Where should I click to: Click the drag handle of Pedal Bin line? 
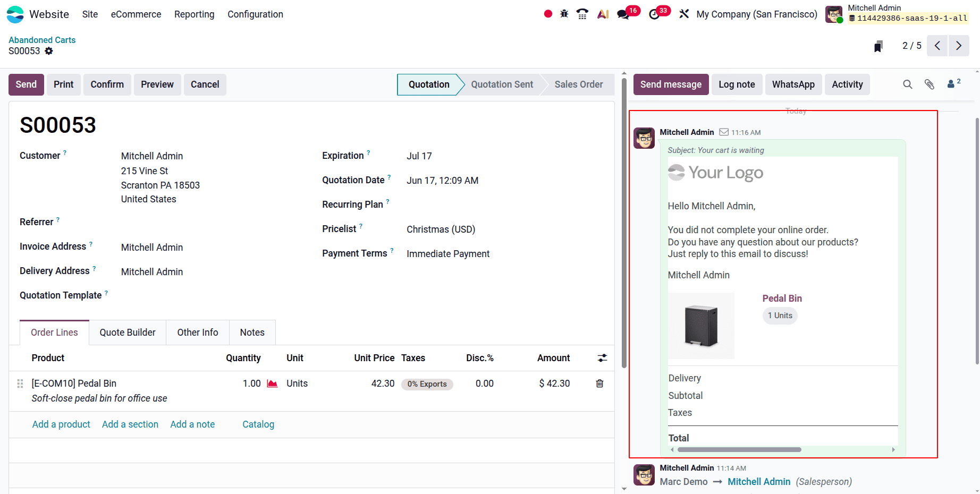[x=20, y=384]
